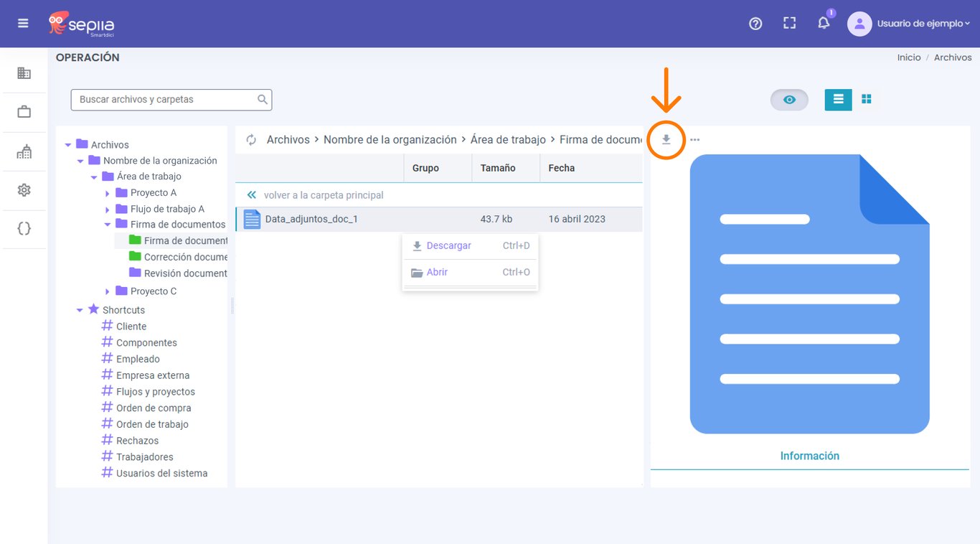The image size is (980, 544).
Task: Refresh the file list with the reload icon
Action: 251,140
